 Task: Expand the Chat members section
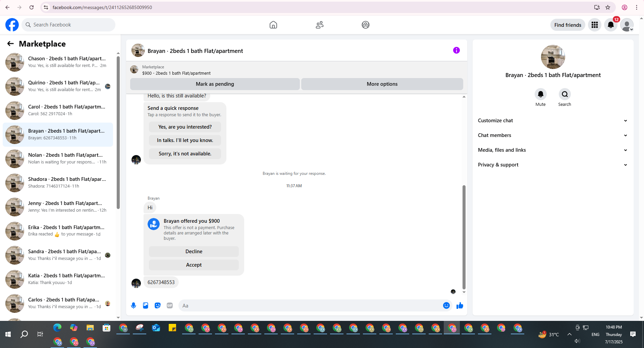553,135
